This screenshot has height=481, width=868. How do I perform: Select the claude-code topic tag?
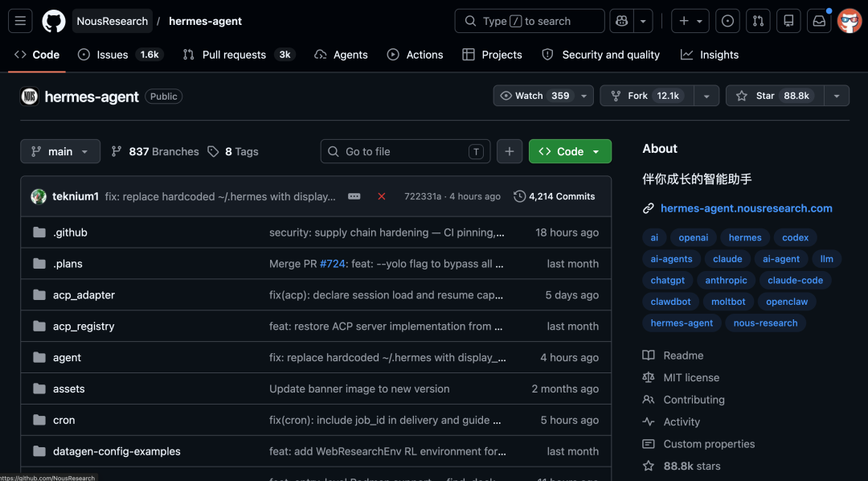[795, 280]
